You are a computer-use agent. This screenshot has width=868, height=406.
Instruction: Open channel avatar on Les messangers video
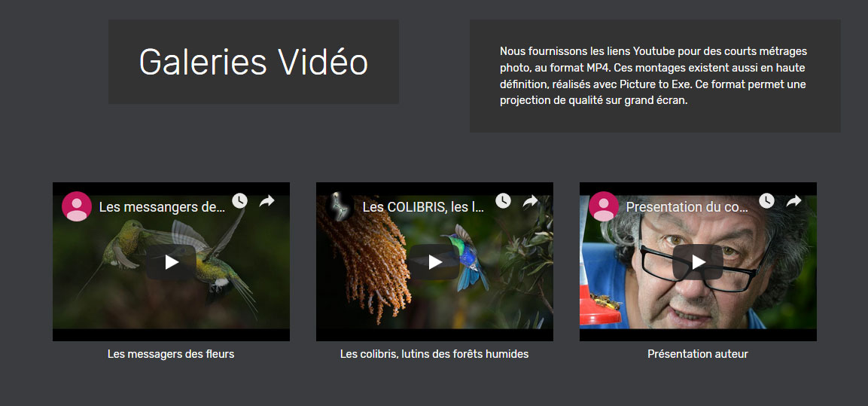(x=76, y=206)
